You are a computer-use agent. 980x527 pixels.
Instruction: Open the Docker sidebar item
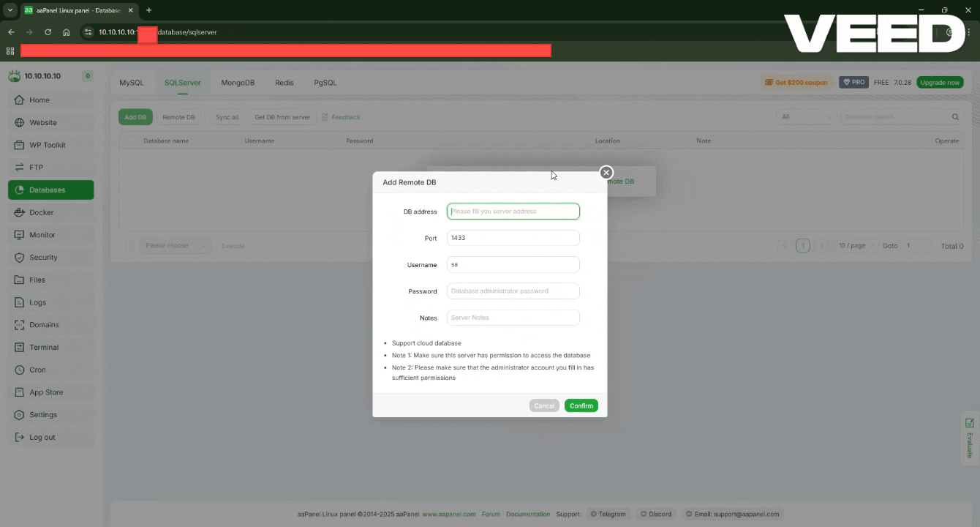pos(50,212)
